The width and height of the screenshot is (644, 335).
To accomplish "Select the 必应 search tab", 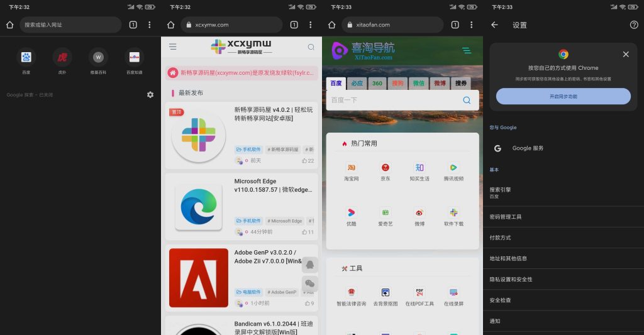I will tap(357, 84).
